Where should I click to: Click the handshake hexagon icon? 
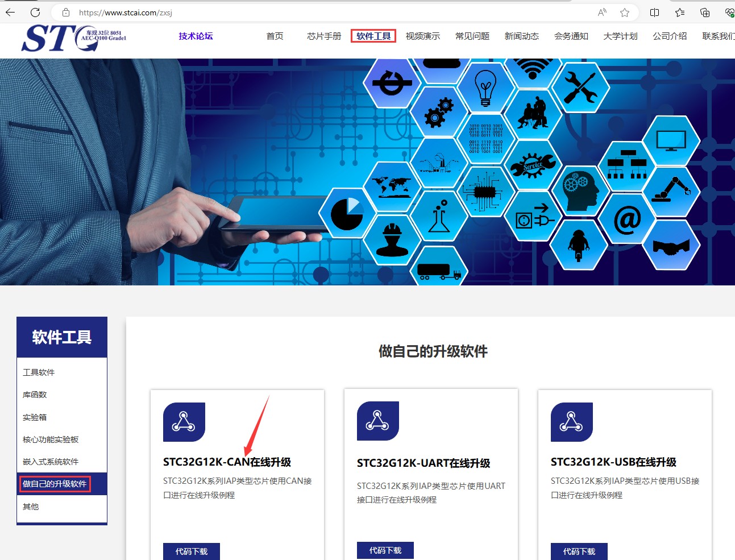tap(671, 246)
